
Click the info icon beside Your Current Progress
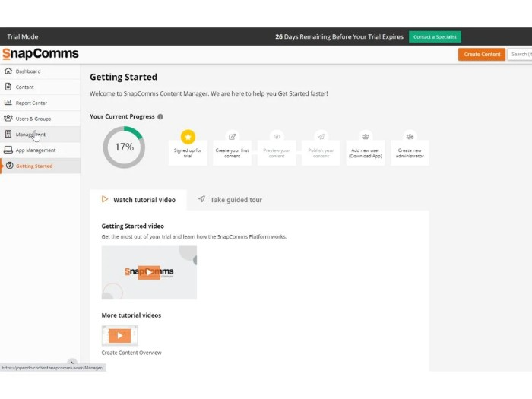tap(160, 116)
